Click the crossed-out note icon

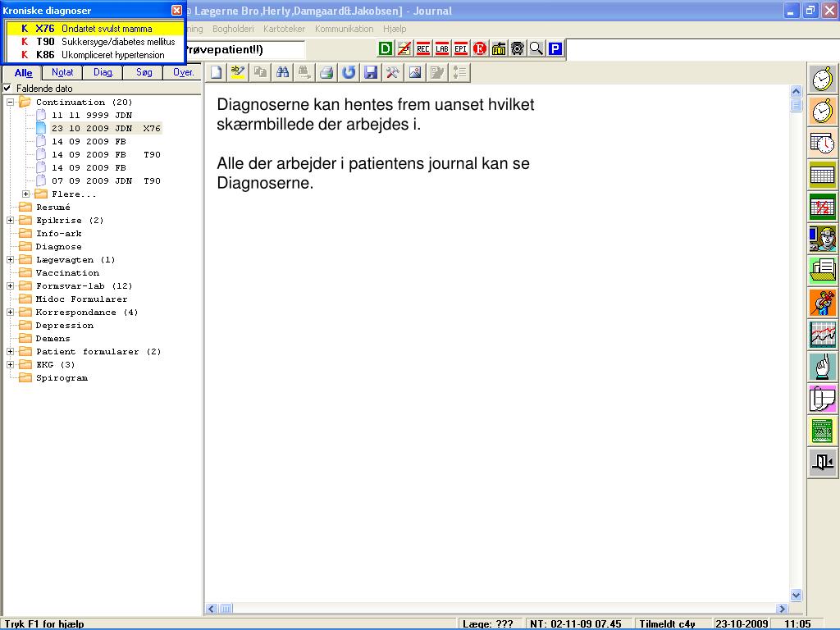pos(404,48)
